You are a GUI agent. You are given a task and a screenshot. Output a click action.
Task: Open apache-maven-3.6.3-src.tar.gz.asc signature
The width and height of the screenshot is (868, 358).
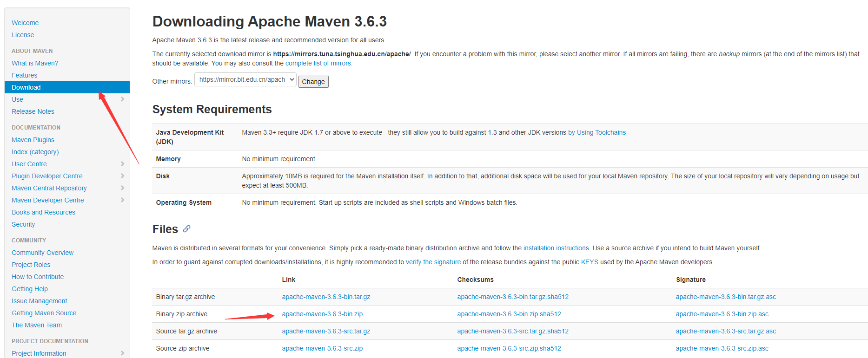point(726,331)
